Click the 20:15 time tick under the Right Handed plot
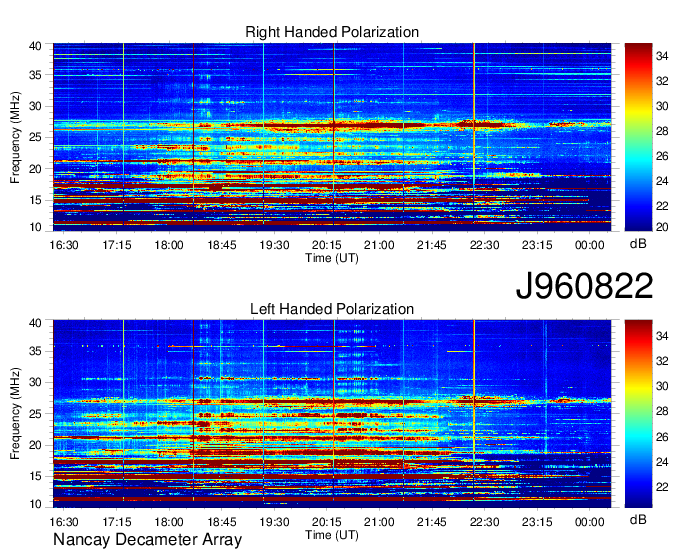 pos(327,245)
